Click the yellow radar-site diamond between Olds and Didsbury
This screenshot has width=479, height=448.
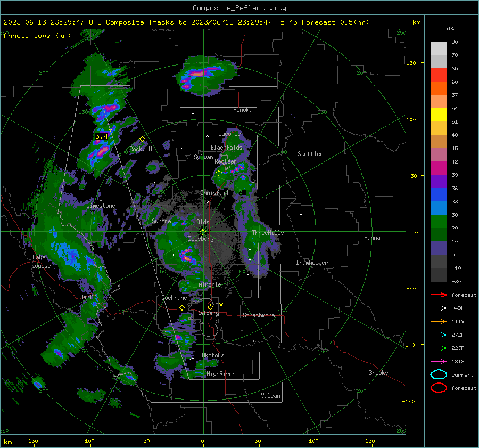pos(203,232)
